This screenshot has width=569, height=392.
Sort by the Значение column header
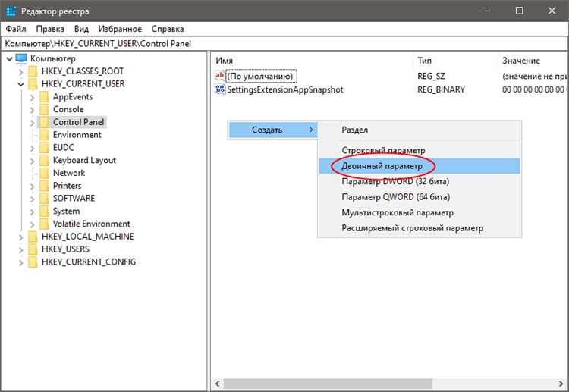click(533, 61)
